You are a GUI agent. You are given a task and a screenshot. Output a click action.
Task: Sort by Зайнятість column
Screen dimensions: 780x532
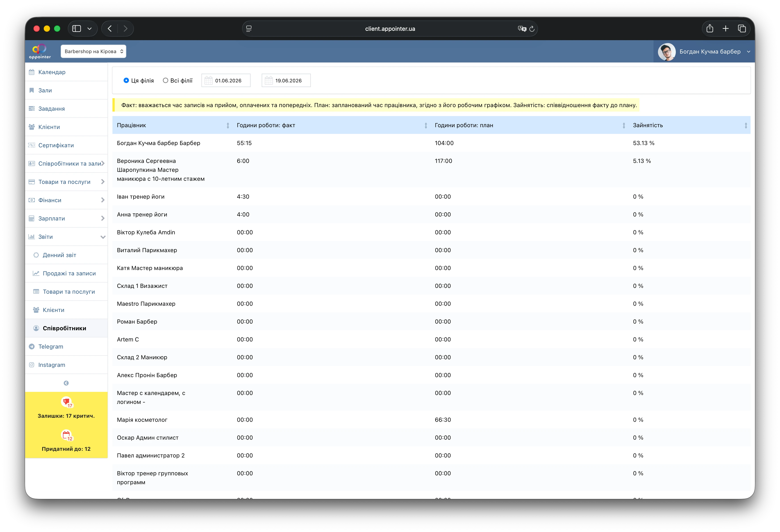pyautogui.click(x=689, y=125)
